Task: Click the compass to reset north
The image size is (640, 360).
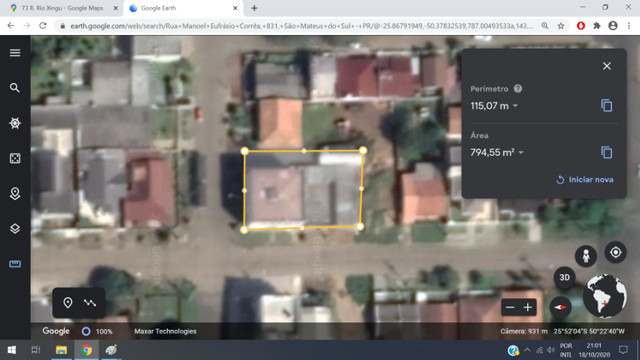Action: [560, 307]
